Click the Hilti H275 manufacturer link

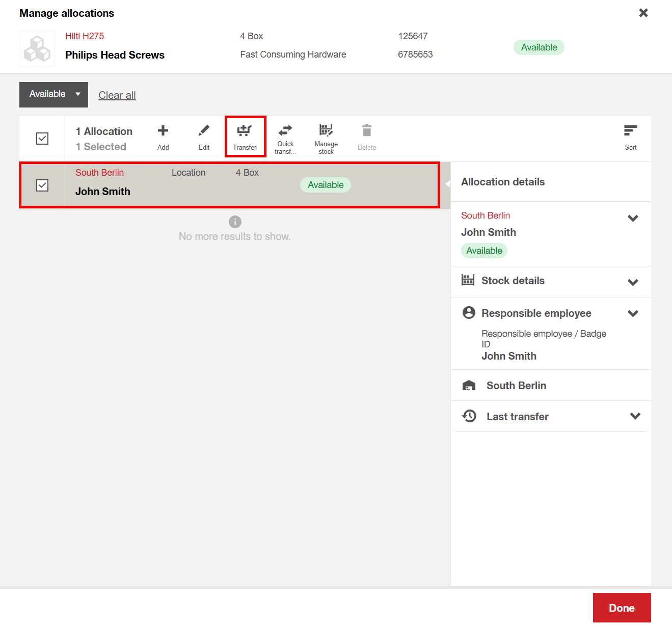(x=85, y=36)
